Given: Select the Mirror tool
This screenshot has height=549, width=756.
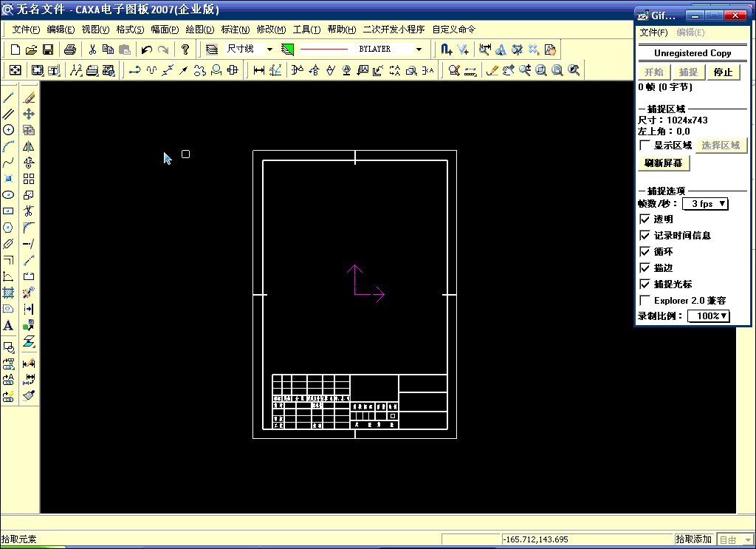Looking at the screenshot, I should point(29,146).
